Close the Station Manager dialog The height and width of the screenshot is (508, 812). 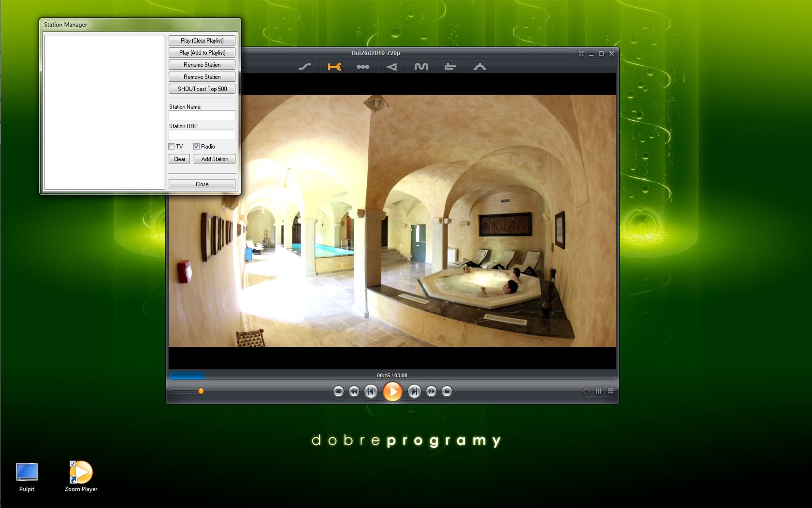[202, 184]
